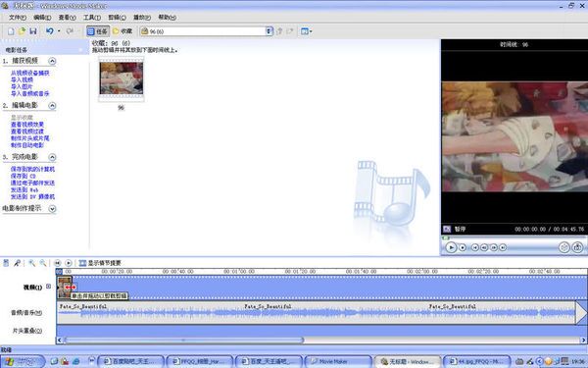The height and width of the screenshot is (368, 588).
Task: Open the 文件 (File) menu
Action: [18, 18]
